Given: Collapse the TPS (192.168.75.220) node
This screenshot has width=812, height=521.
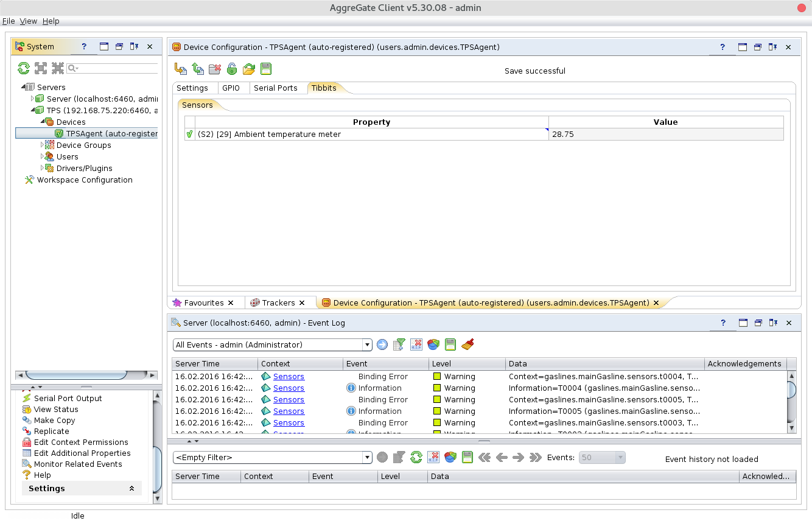Looking at the screenshot, I should click(32, 110).
